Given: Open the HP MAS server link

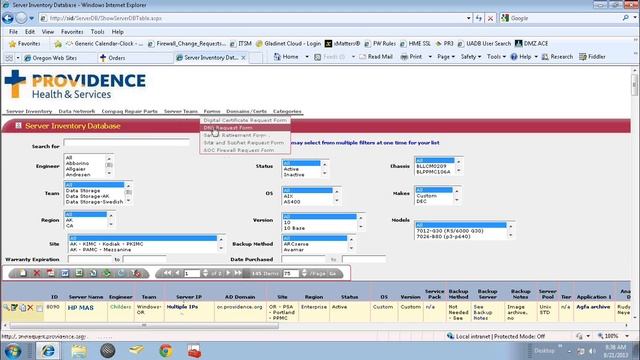Looking at the screenshot, I should click(80, 308).
